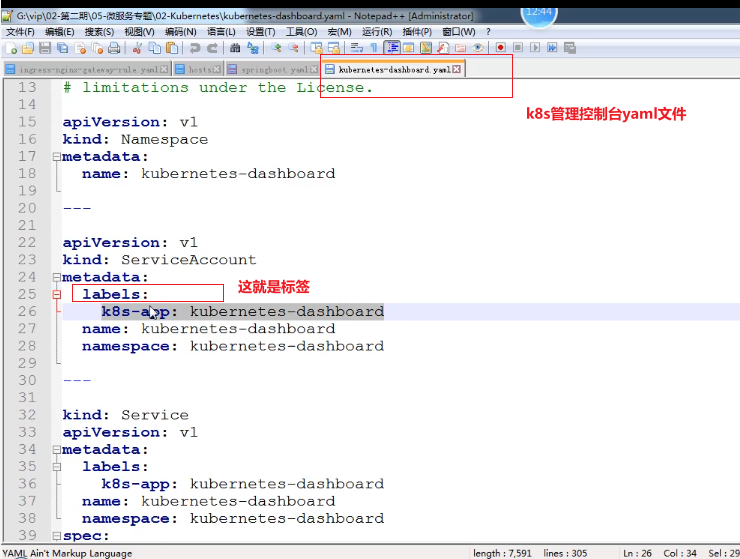Toggle show all characters pilcrow icon
This screenshot has width=740, height=559.
click(x=374, y=48)
